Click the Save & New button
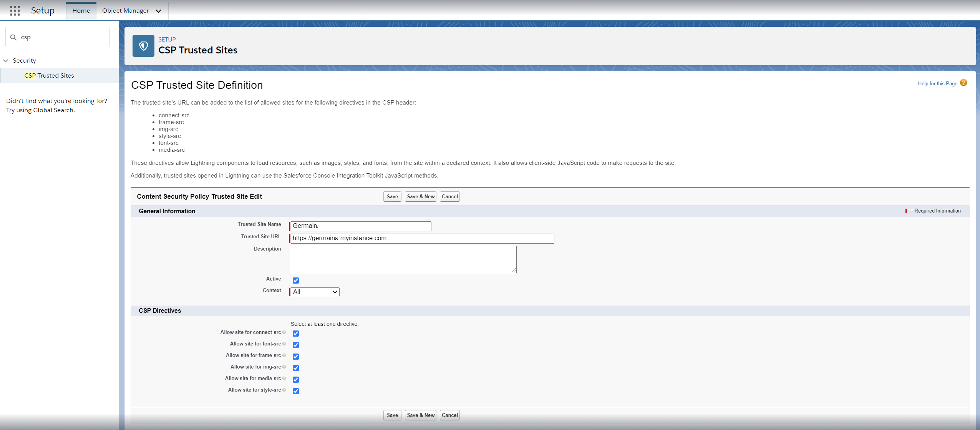 [x=420, y=196]
